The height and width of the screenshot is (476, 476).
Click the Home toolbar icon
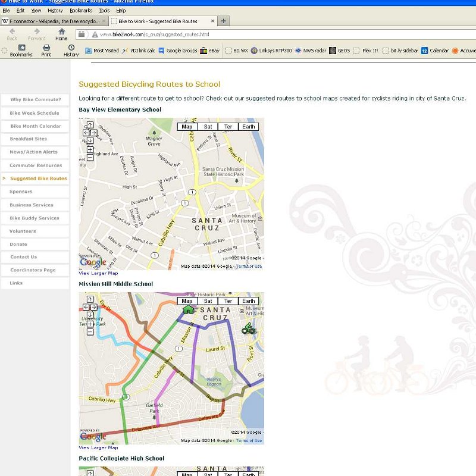pos(61,34)
